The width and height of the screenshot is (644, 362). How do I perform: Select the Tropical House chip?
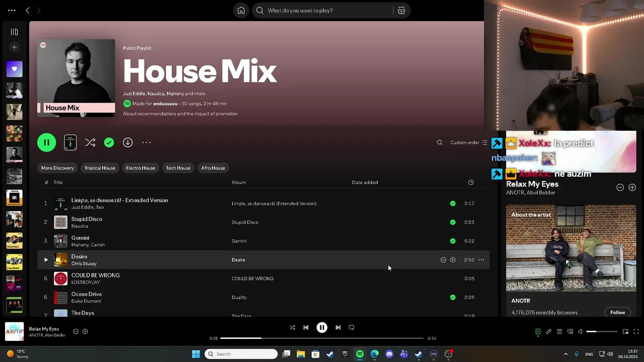[x=100, y=168]
